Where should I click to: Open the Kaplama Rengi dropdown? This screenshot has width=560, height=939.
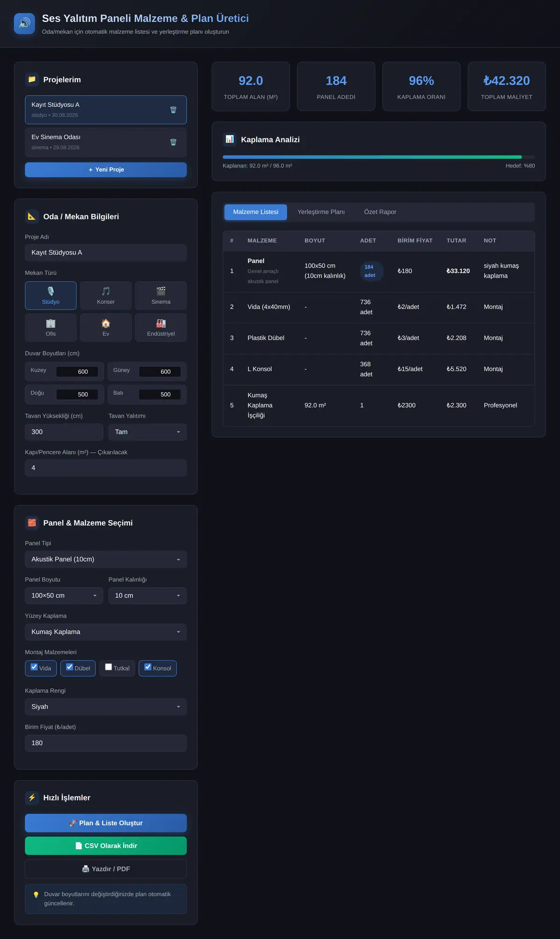106,707
